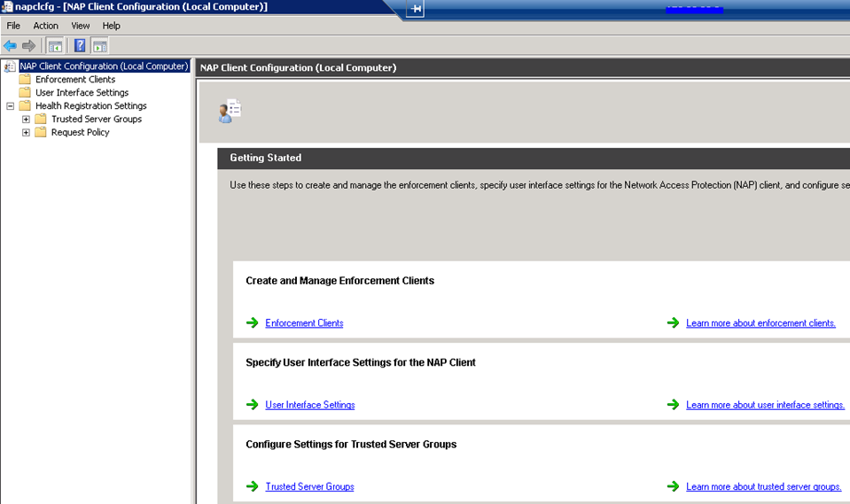
Task: Open Help via question mark toolbar icon
Action: pos(80,46)
